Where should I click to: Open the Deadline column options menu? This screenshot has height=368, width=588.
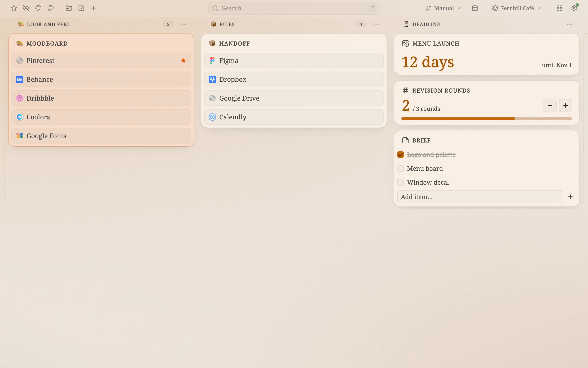click(x=570, y=24)
